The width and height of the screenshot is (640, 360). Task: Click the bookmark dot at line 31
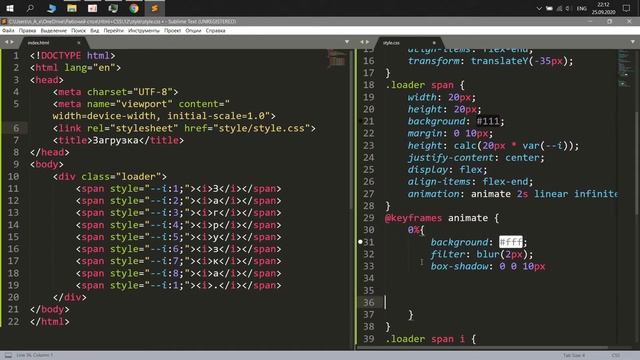360,242
